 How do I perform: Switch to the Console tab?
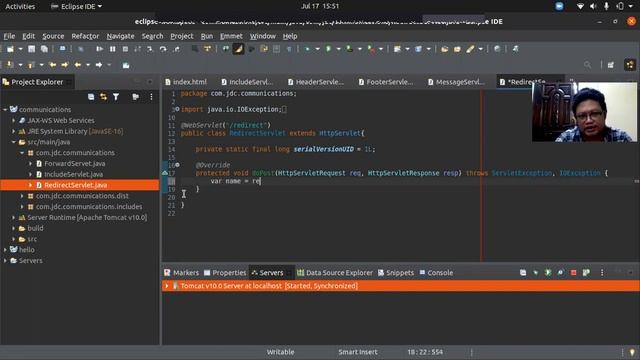[436, 273]
